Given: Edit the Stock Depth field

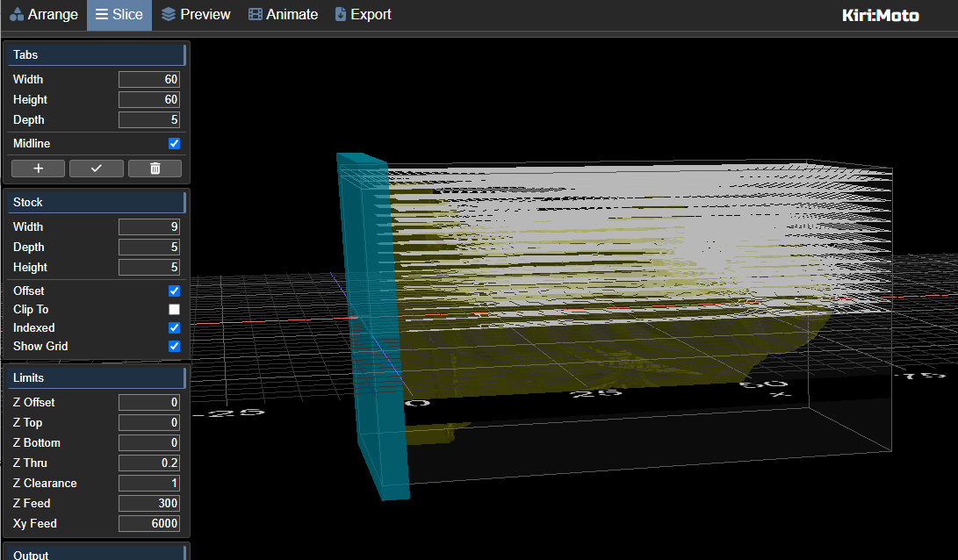Looking at the screenshot, I should (x=149, y=247).
